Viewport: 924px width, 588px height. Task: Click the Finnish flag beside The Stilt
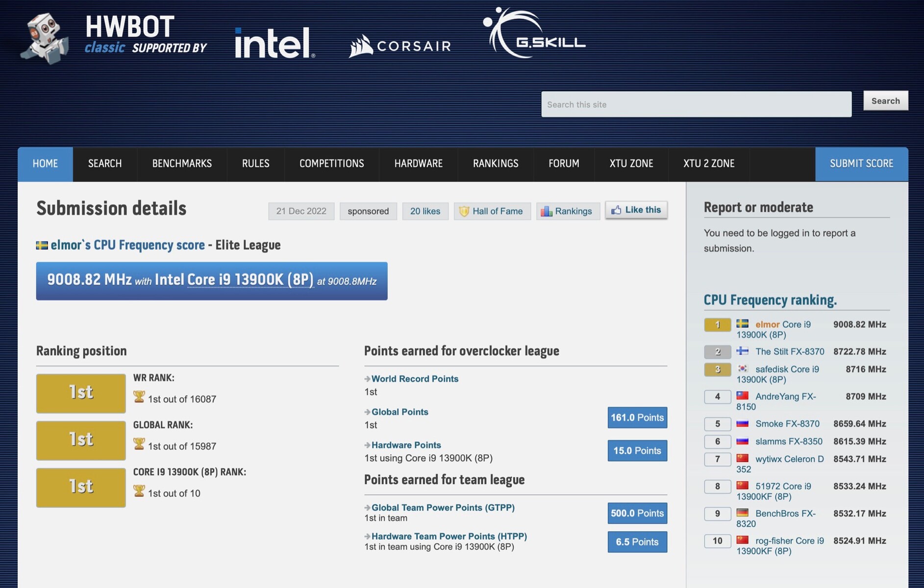click(743, 351)
